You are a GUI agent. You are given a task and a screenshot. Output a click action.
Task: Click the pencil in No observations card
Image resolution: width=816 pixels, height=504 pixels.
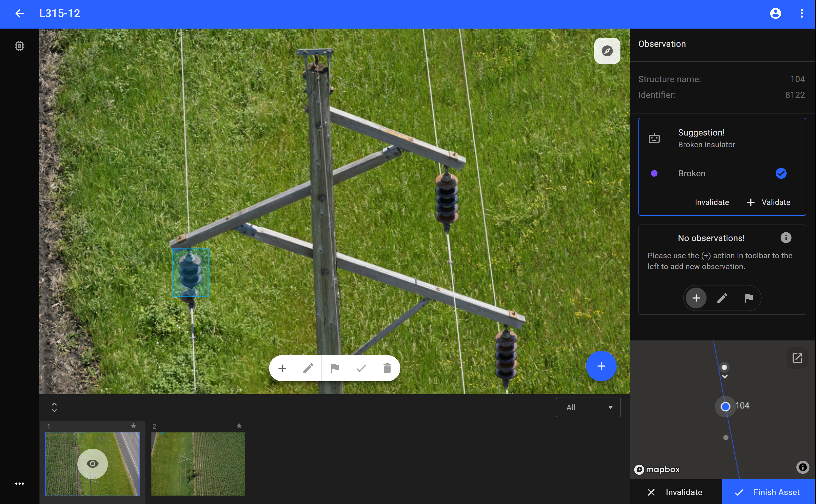click(722, 298)
